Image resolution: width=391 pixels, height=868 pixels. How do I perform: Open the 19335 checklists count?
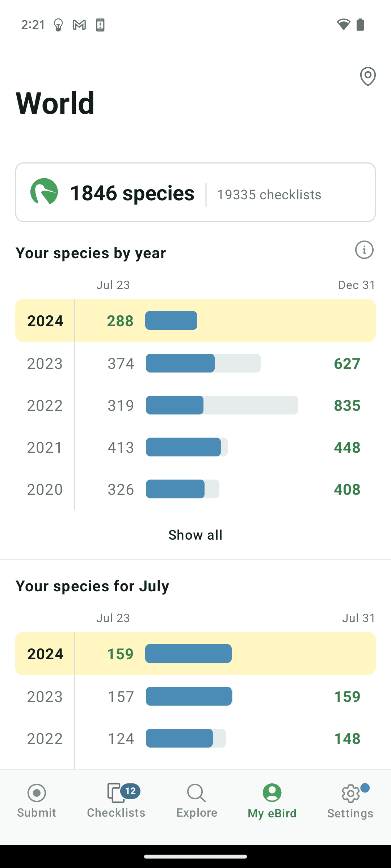pyautogui.click(x=269, y=195)
